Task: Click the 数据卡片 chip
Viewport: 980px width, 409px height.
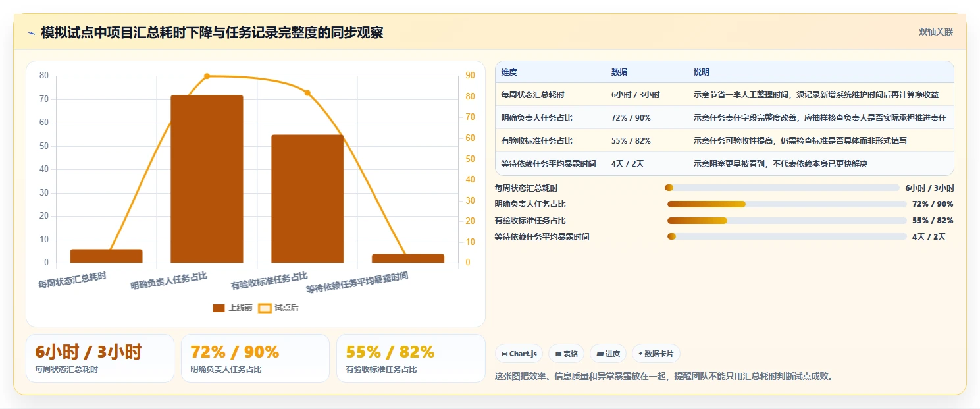Action: click(656, 354)
